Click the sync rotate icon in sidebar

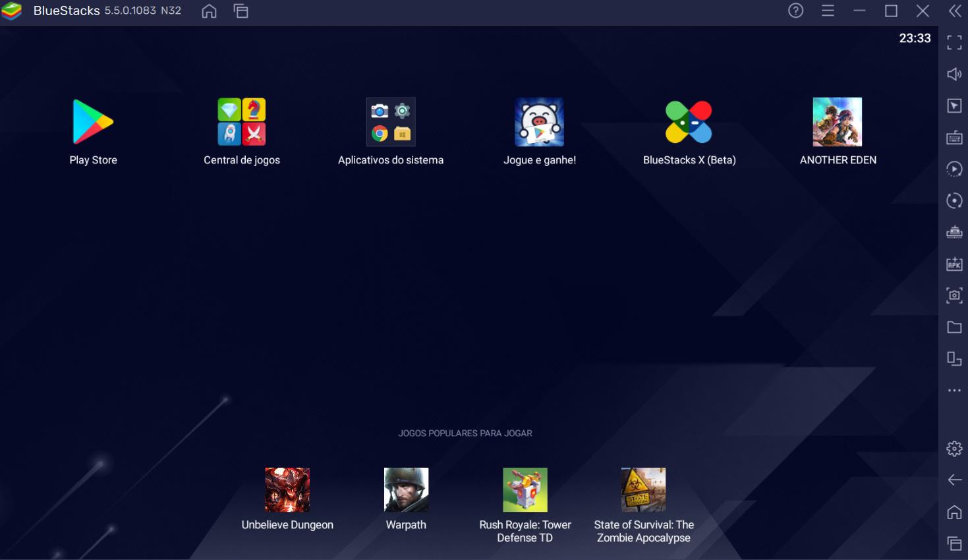pyautogui.click(x=954, y=201)
